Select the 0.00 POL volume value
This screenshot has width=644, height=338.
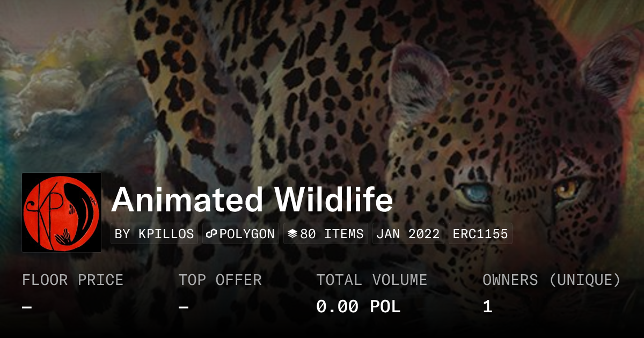click(358, 307)
